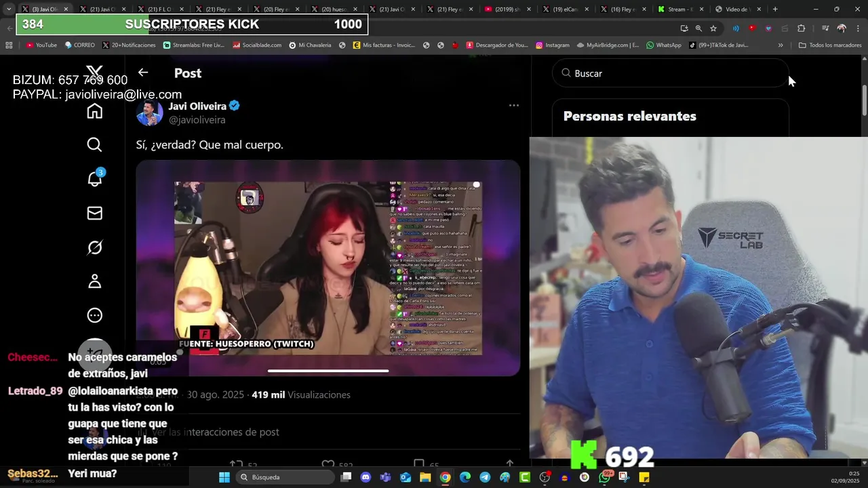This screenshot has height=488, width=868.
Task: Open Telegram from the taskbar
Action: pyautogui.click(x=485, y=477)
